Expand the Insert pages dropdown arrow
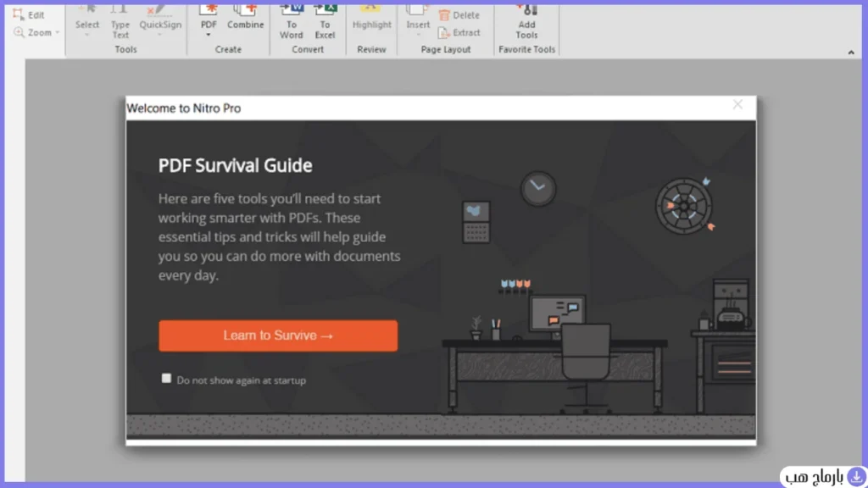Viewport: 868px width, 488px height. [418, 35]
